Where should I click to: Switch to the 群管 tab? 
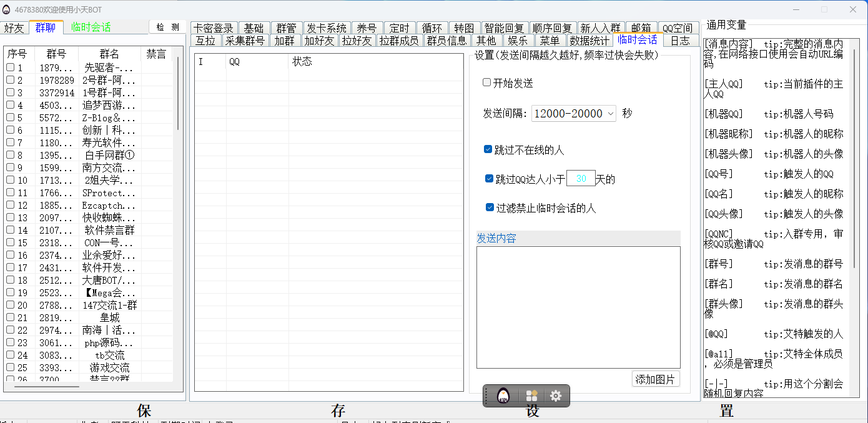tap(287, 28)
